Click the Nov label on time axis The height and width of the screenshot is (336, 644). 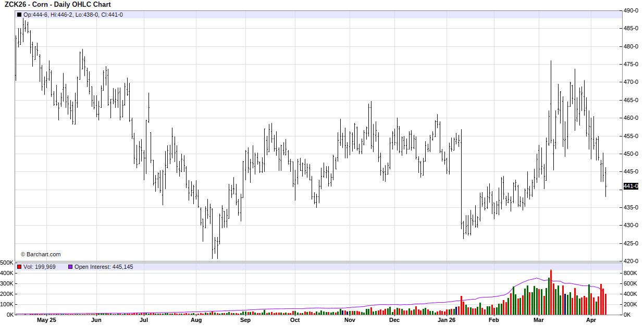(350, 320)
